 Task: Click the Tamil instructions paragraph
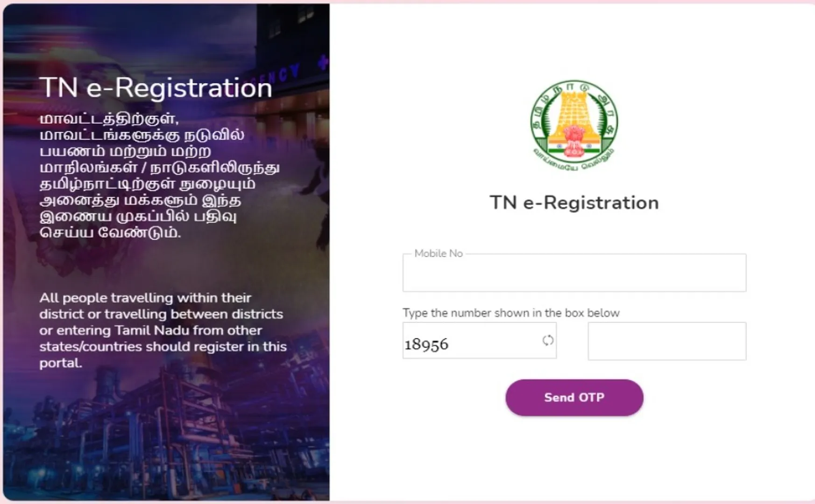click(160, 175)
